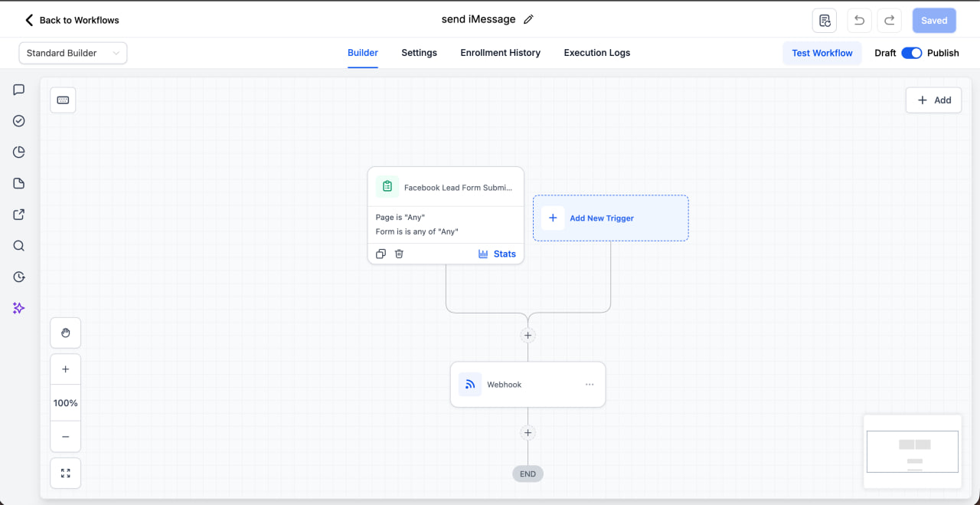Delete the Facebook Lead Form trigger
This screenshot has height=505, width=980.
click(399, 253)
